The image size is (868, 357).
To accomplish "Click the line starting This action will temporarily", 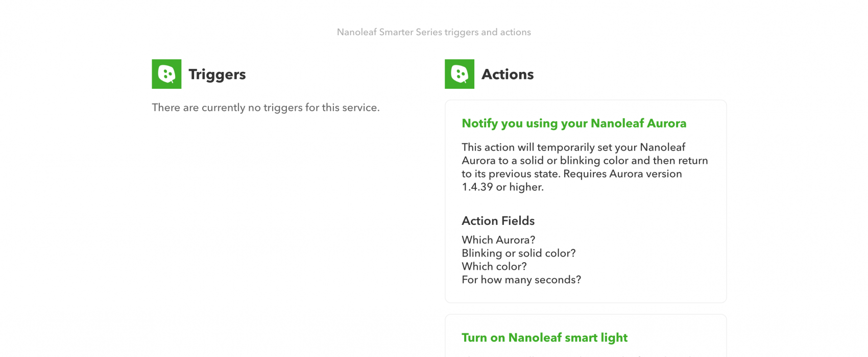I will 573,147.
